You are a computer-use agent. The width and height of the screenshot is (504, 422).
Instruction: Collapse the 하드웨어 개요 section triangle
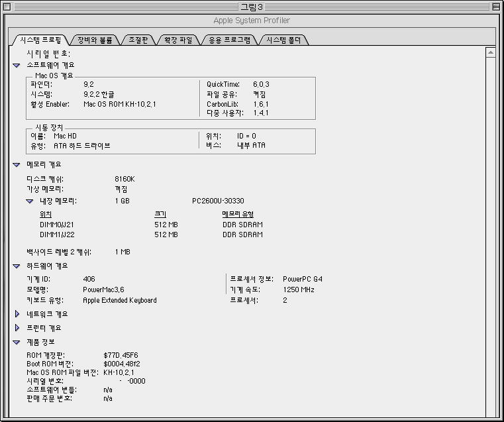pos(17,266)
